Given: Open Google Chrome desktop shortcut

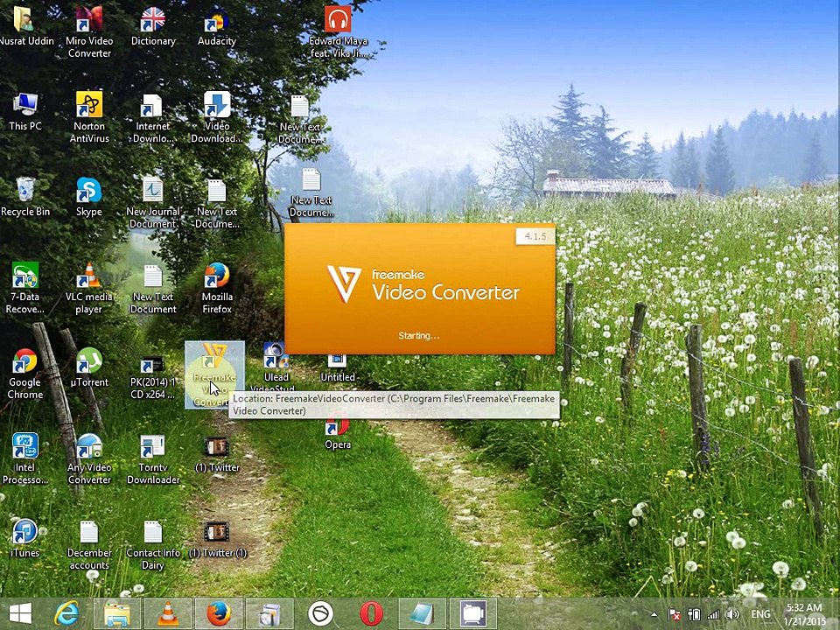Looking at the screenshot, I should coord(25,374).
